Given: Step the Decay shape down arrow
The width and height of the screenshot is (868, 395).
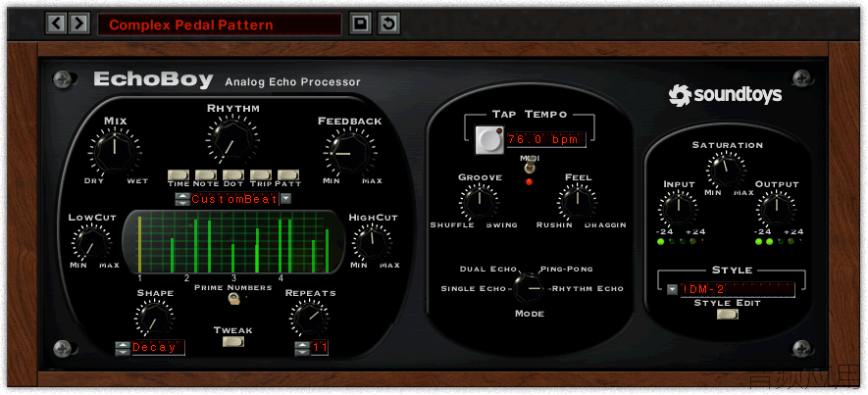Looking at the screenshot, I should 123,353.
